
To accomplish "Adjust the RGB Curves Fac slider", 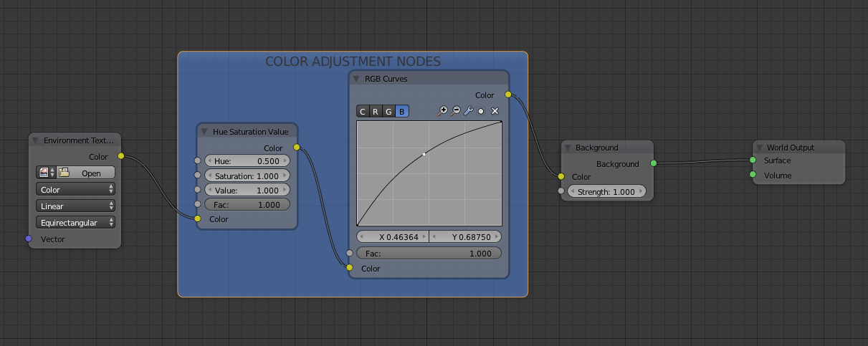I will tap(429, 254).
